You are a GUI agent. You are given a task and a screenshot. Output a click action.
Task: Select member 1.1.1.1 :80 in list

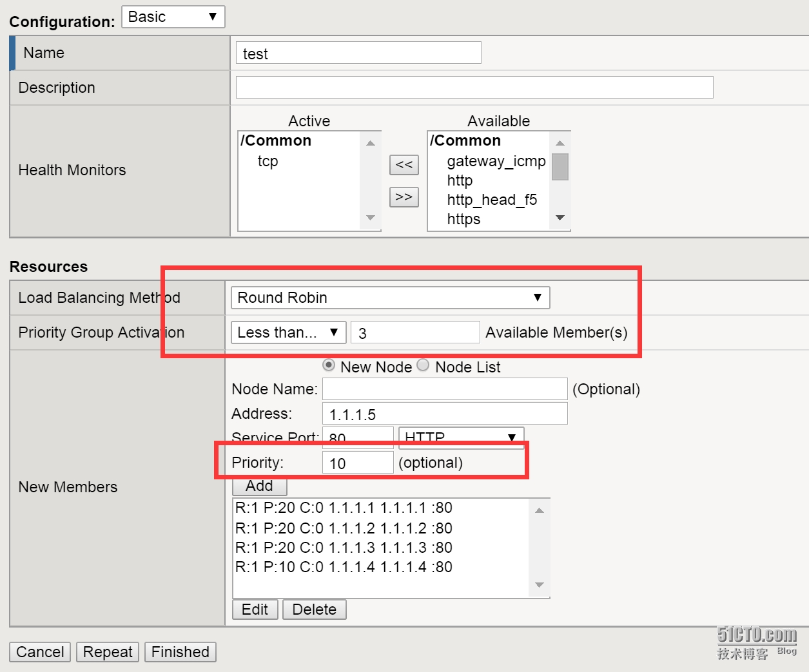click(344, 508)
